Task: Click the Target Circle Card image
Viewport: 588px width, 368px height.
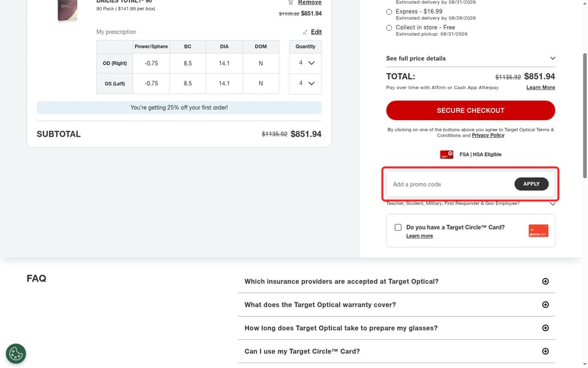Action: pos(538,231)
